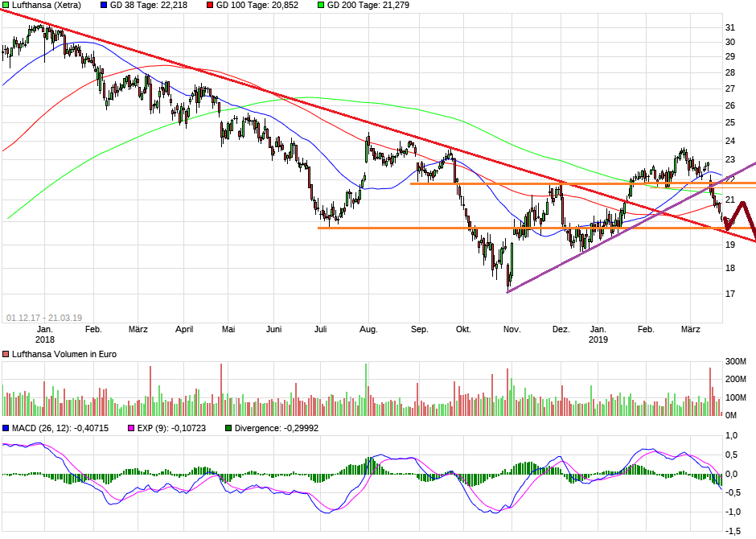Screen dimensions: 756x539
Task: Click the green Lufthansa (Xetra) legend swatch
Action: 6,6
